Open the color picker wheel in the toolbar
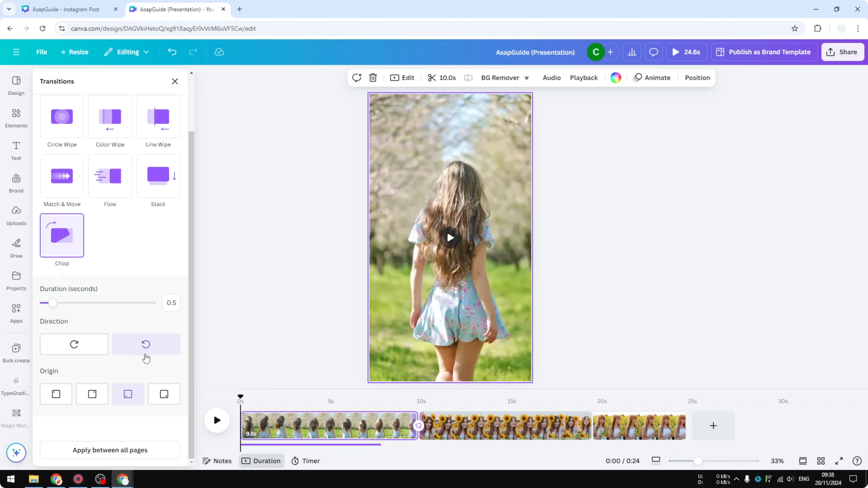Screen dimensions: 868x488 coord(615,78)
